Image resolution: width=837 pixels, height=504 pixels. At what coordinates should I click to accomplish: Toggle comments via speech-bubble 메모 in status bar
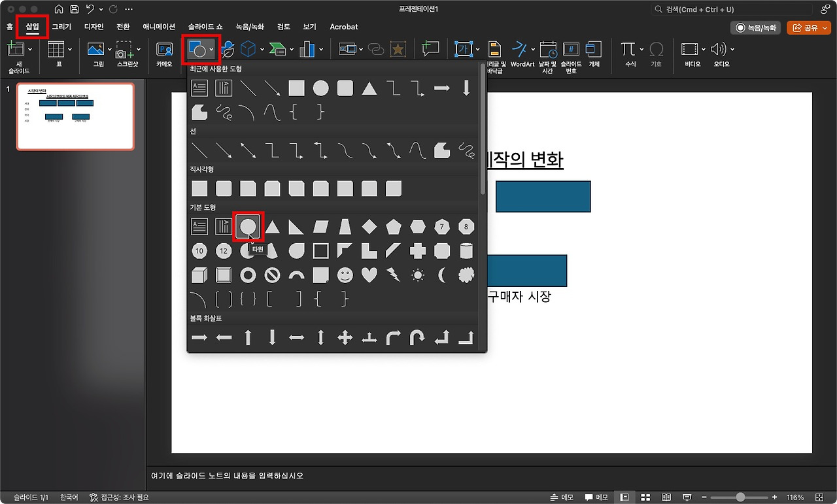tap(596, 497)
